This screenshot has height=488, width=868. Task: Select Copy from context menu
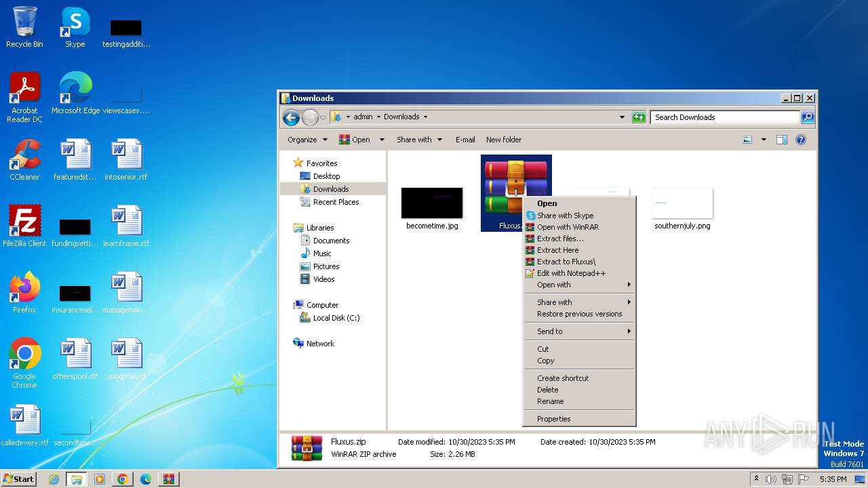tap(579, 361)
